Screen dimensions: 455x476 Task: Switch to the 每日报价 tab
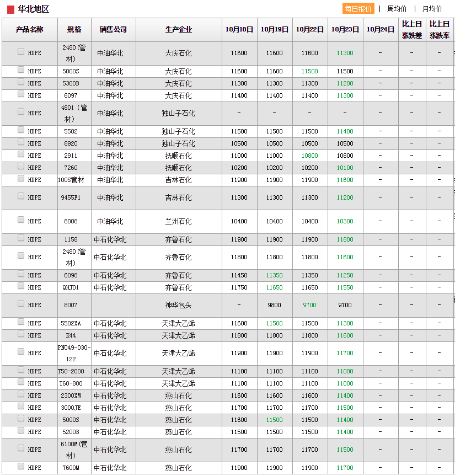(x=358, y=8)
